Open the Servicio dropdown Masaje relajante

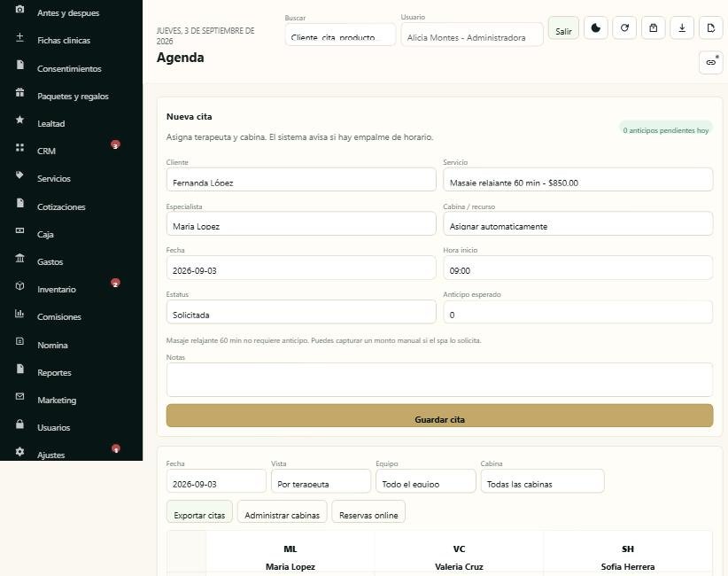tap(577, 179)
